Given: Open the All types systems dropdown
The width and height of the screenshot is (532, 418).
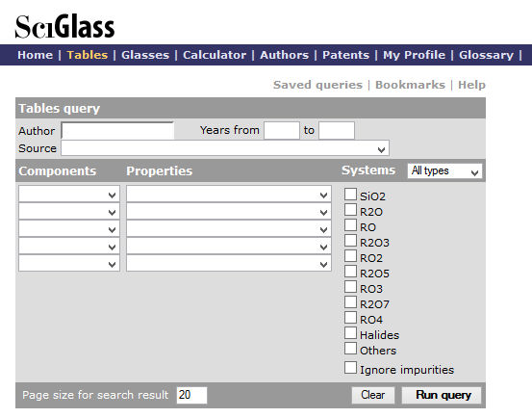Looking at the screenshot, I should pyautogui.click(x=444, y=170).
